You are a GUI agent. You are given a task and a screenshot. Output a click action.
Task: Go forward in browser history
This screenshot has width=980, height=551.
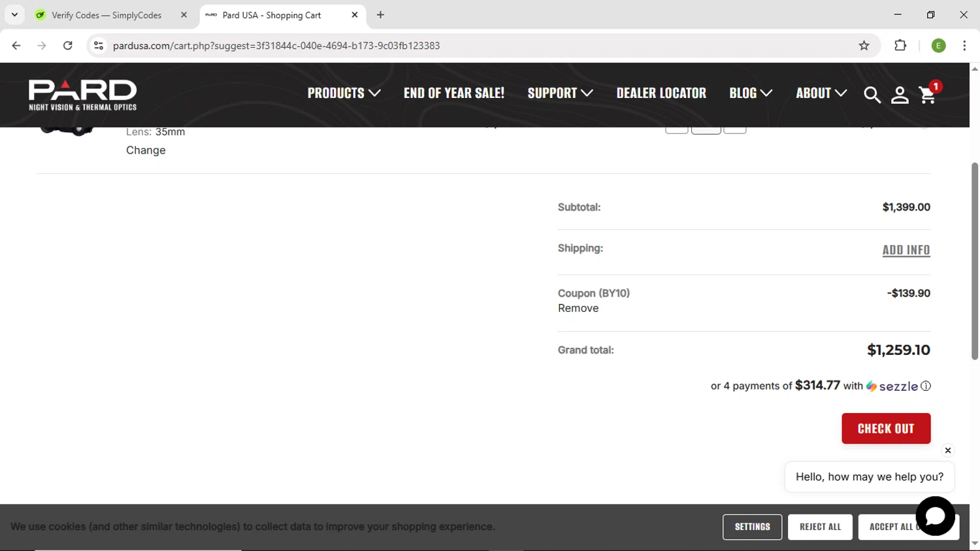point(42,46)
